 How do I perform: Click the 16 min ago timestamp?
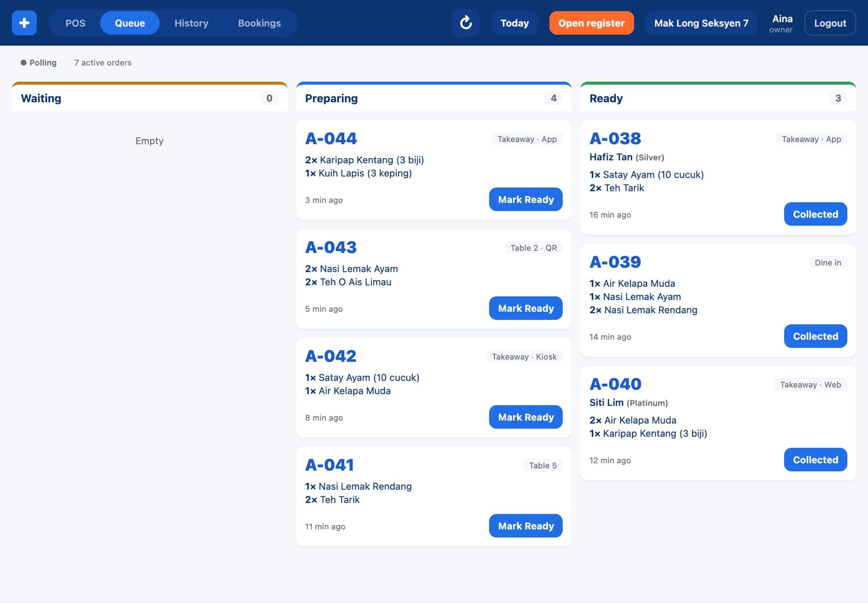pyautogui.click(x=610, y=215)
